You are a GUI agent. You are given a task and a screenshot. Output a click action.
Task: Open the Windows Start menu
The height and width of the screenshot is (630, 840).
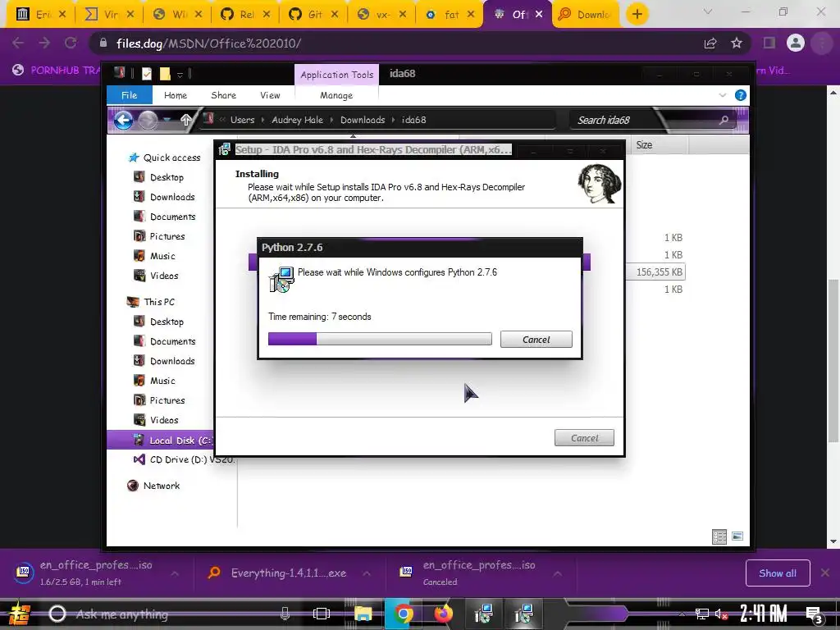pos(20,614)
